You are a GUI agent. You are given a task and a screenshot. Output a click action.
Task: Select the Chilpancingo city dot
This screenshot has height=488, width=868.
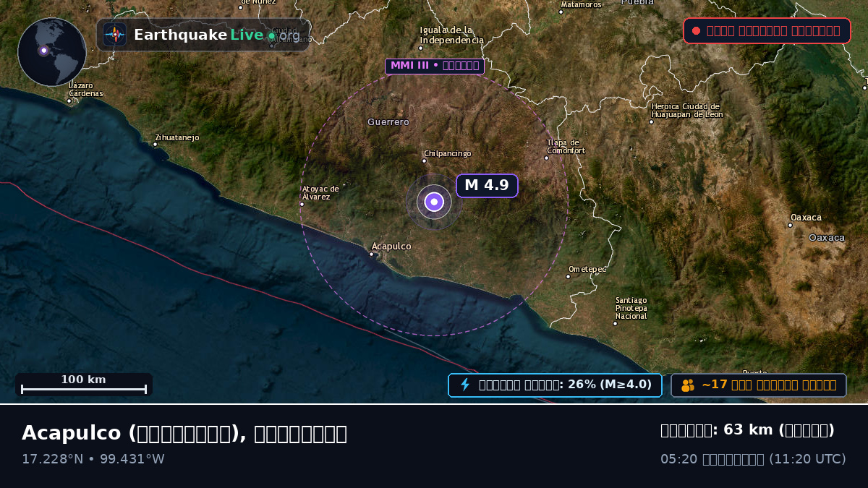click(x=425, y=160)
